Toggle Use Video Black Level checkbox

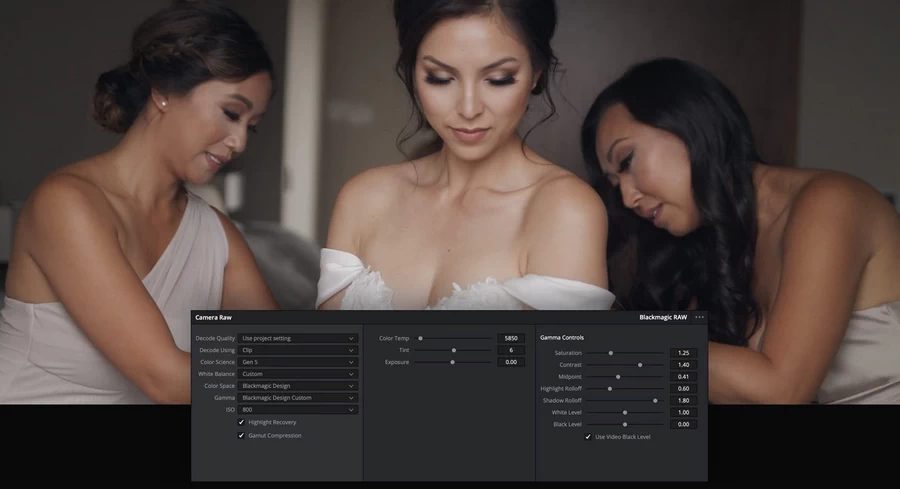[x=588, y=437]
